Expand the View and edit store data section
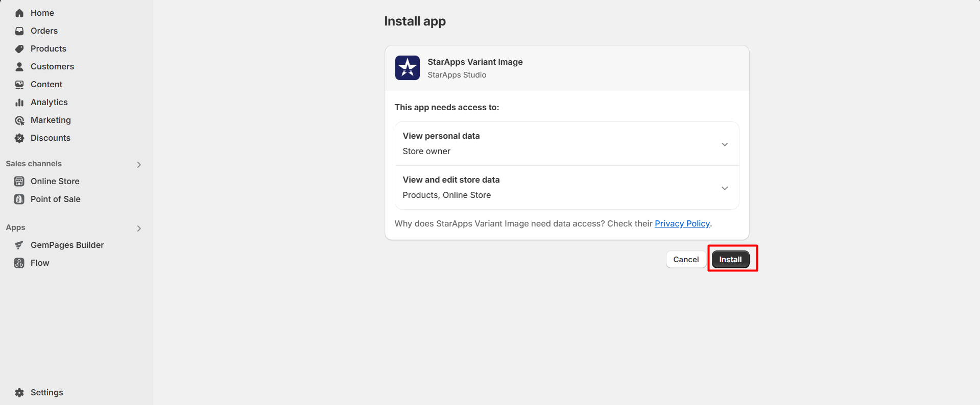This screenshot has height=405, width=980. click(x=725, y=188)
